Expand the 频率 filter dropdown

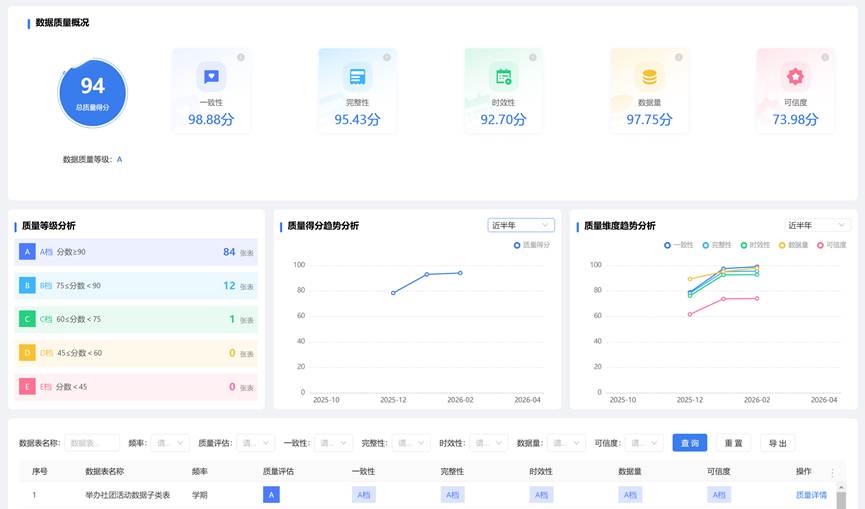coord(169,443)
